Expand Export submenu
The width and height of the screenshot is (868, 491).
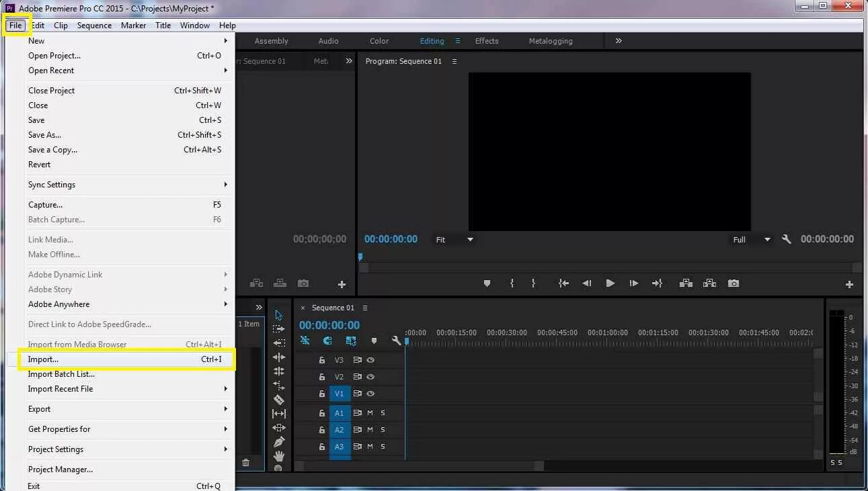128,409
